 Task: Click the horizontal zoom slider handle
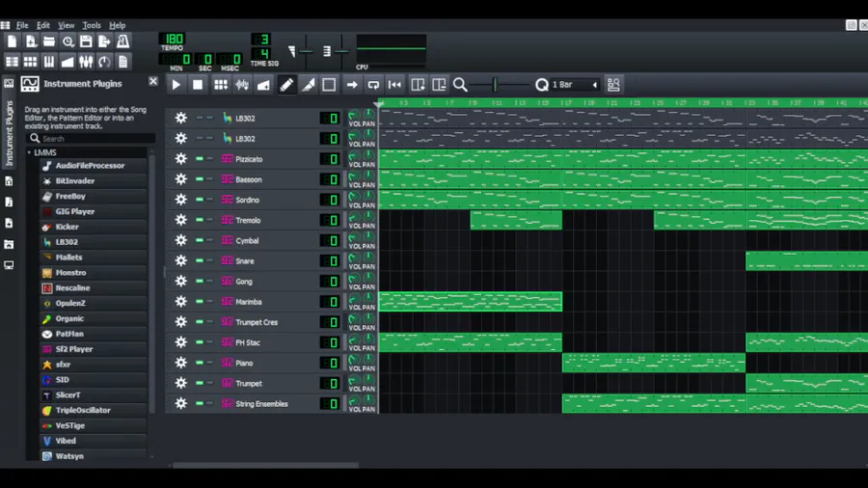(x=495, y=85)
